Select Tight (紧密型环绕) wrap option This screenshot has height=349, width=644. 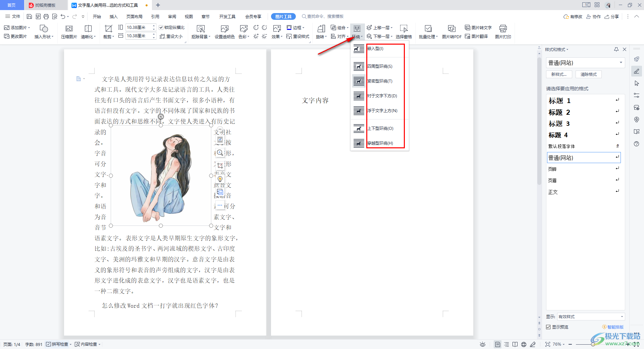point(379,81)
